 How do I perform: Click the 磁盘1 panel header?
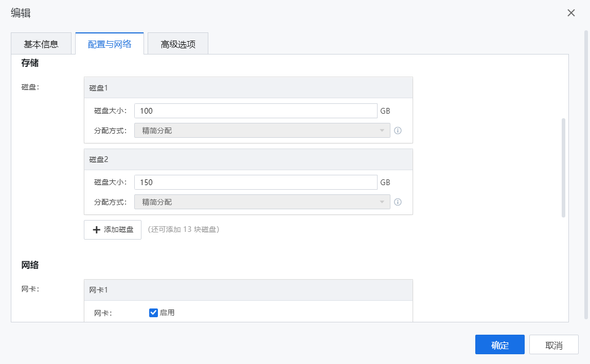click(x=248, y=88)
